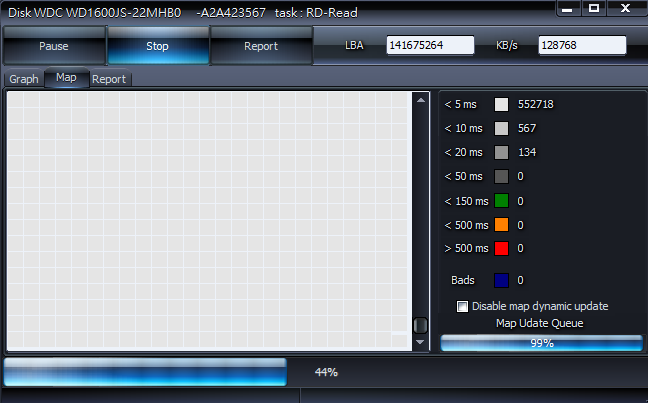The width and height of the screenshot is (648, 403).
Task: Click the 567 block count
Action: [527, 128]
